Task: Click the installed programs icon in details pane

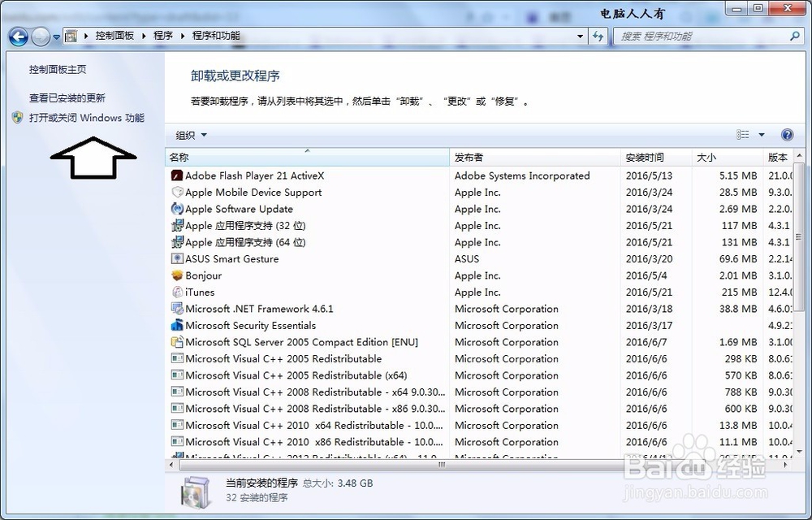Action: [x=196, y=491]
